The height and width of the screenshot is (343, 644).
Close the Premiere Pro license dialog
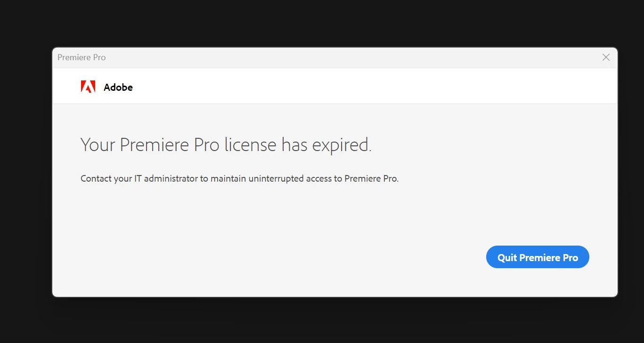(x=606, y=57)
